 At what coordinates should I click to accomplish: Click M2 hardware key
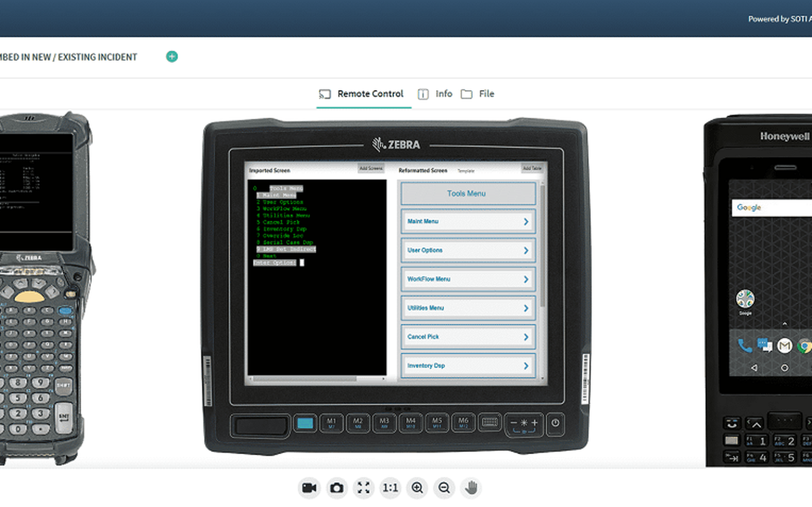[x=358, y=423]
